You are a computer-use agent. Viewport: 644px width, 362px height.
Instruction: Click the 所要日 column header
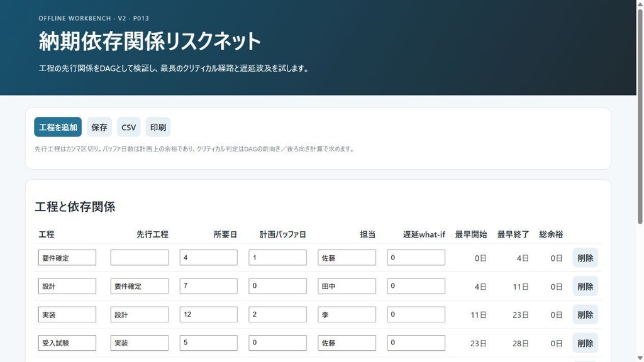tap(225, 234)
